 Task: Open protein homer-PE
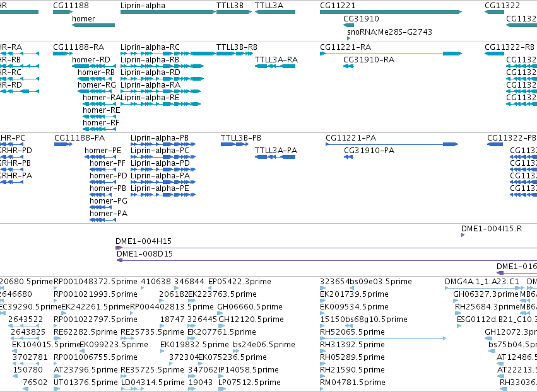point(100,157)
